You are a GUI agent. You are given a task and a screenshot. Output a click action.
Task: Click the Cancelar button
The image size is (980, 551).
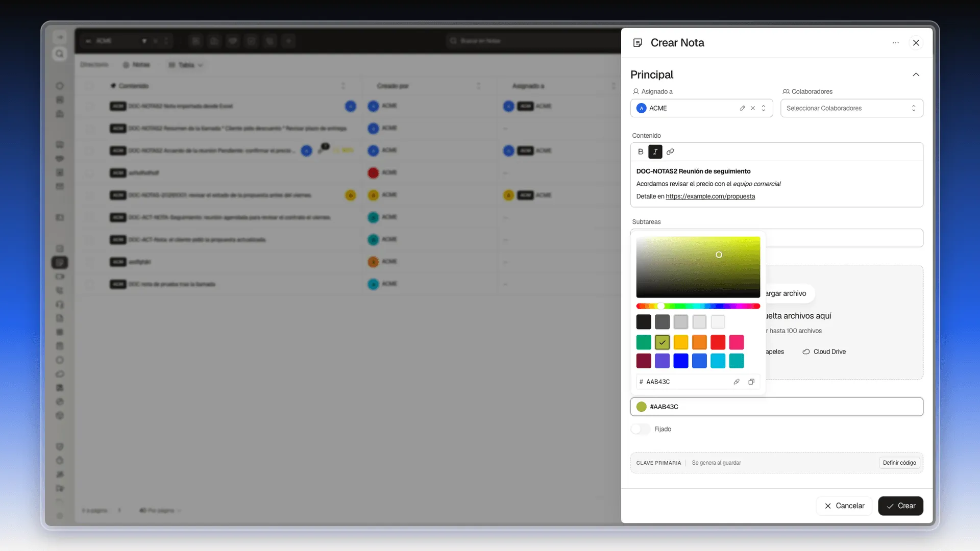point(844,506)
